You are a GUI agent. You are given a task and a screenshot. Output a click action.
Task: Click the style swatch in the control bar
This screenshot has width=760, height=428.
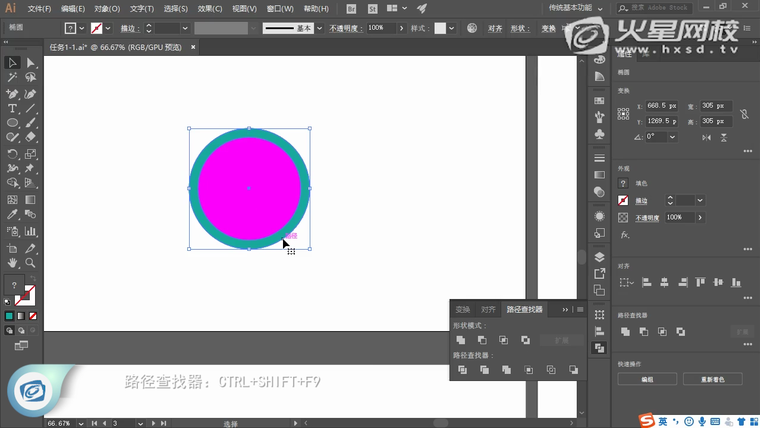[x=440, y=28]
